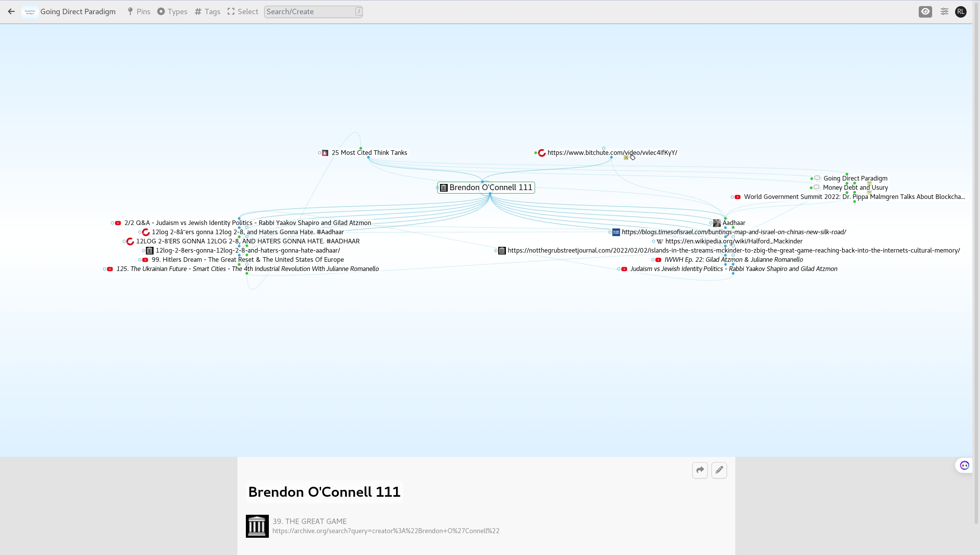Click YouTube icon on 99. Hitlers Dream node
The image size is (980, 555).
(x=145, y=260)
